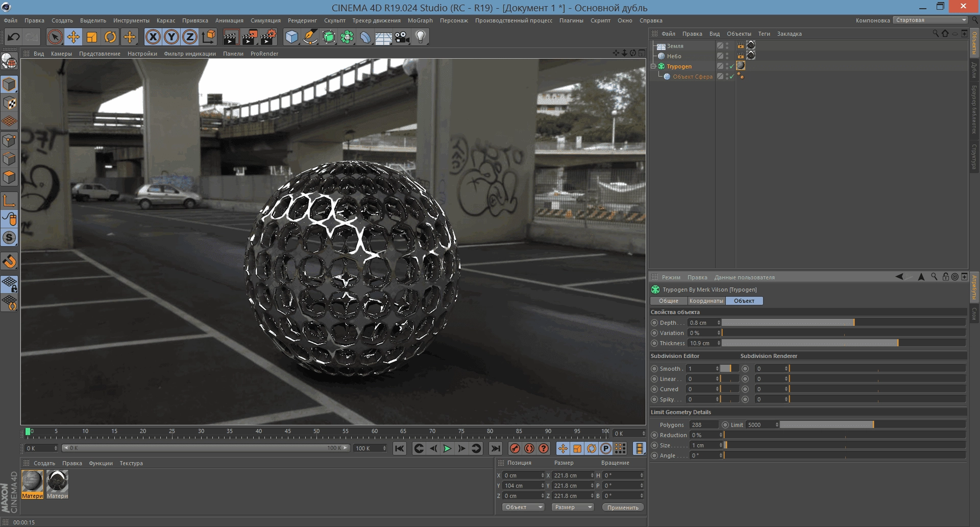This screenshot has width=980, height=527.
Task: Adjust the Depth slider
Action: [843, 323]
